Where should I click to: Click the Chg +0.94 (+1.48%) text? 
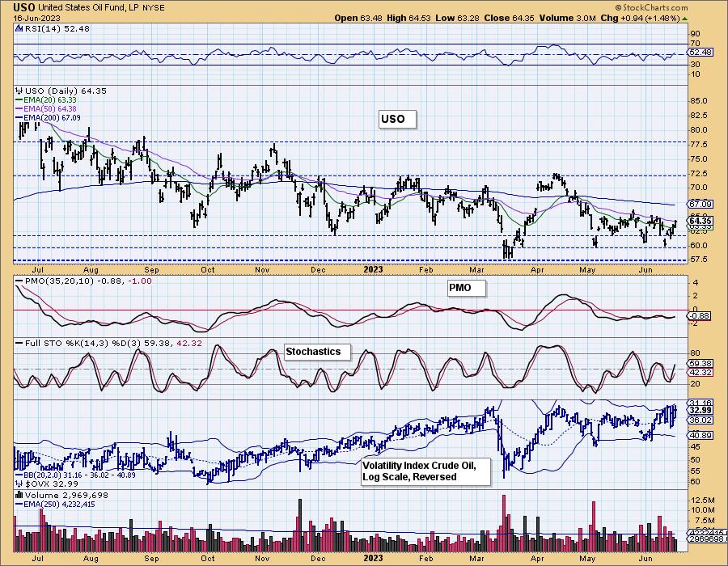(640, 18)
